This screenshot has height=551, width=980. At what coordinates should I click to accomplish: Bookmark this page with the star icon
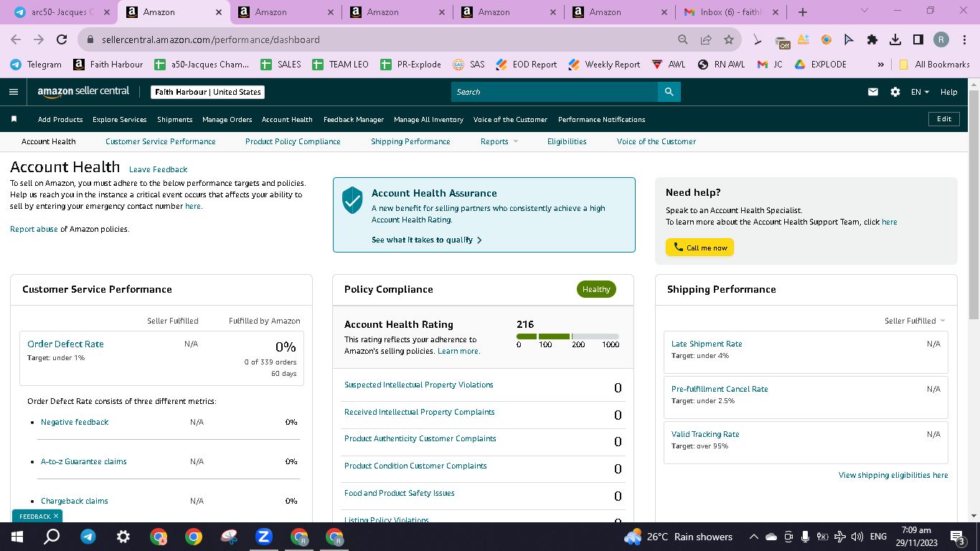click(x=729, y=39)
